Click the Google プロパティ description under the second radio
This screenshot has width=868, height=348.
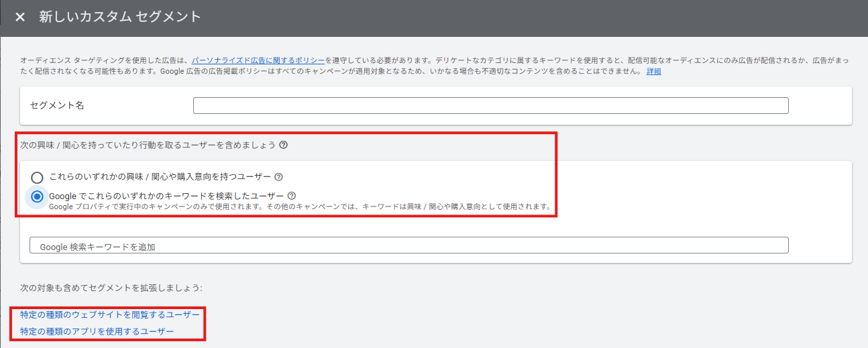point(300,207)
